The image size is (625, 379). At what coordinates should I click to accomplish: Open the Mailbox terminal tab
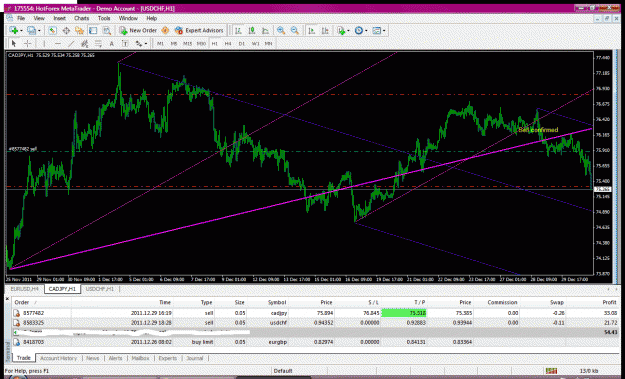[x=140, y=358]
